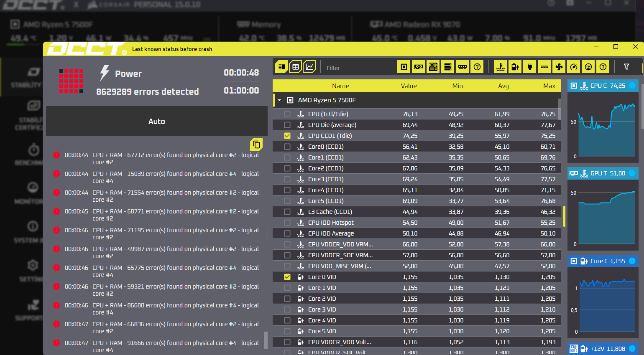
Task: Click the CPU C temperature graph
Action: (603, 127)
